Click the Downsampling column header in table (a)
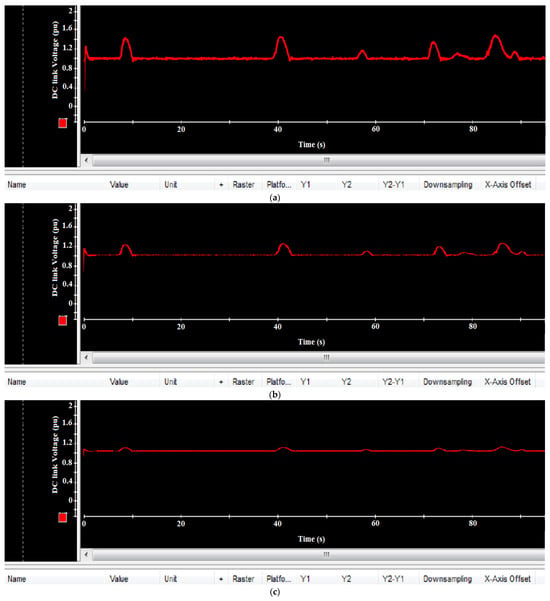Screen dimensions: 550x601 pos(448,185)
